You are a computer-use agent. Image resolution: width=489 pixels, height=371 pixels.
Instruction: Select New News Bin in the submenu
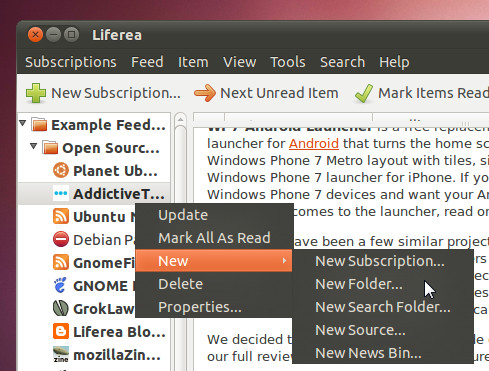(x=383, y=353)
